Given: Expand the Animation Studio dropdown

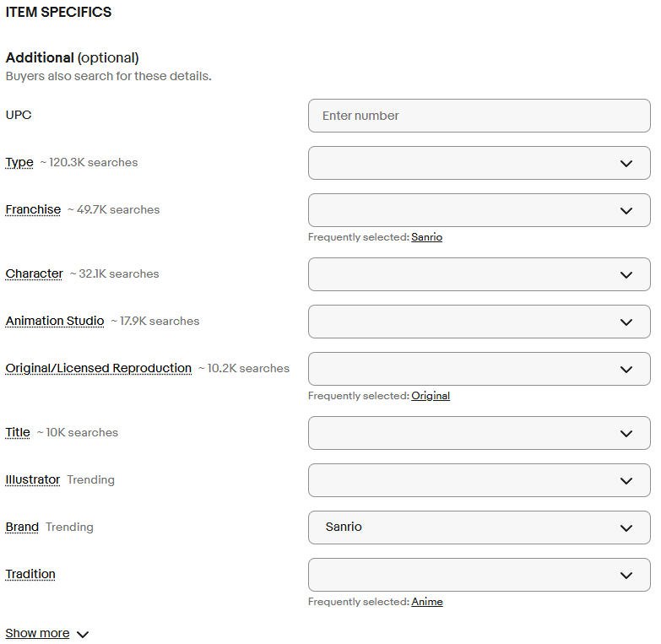Looking at the screenshot, I should [479, 322].
